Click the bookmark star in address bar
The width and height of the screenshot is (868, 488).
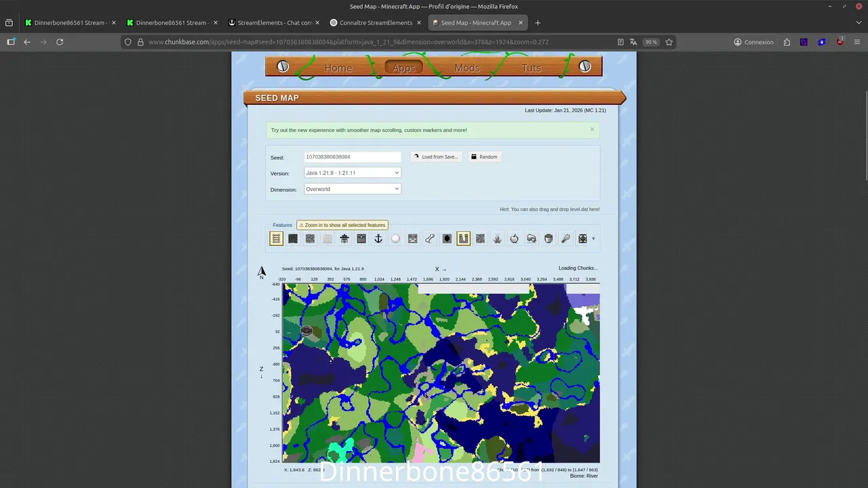coord(669,42)
